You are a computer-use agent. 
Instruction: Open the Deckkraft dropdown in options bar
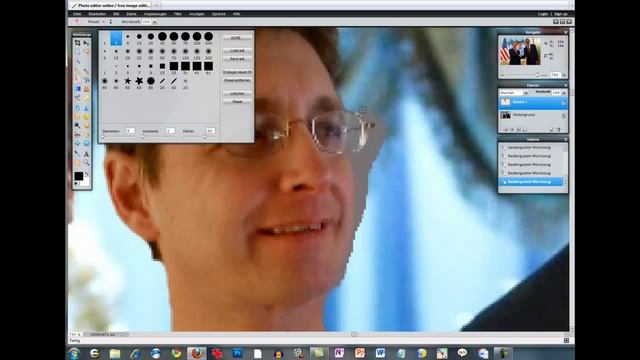tap(155, 22)
